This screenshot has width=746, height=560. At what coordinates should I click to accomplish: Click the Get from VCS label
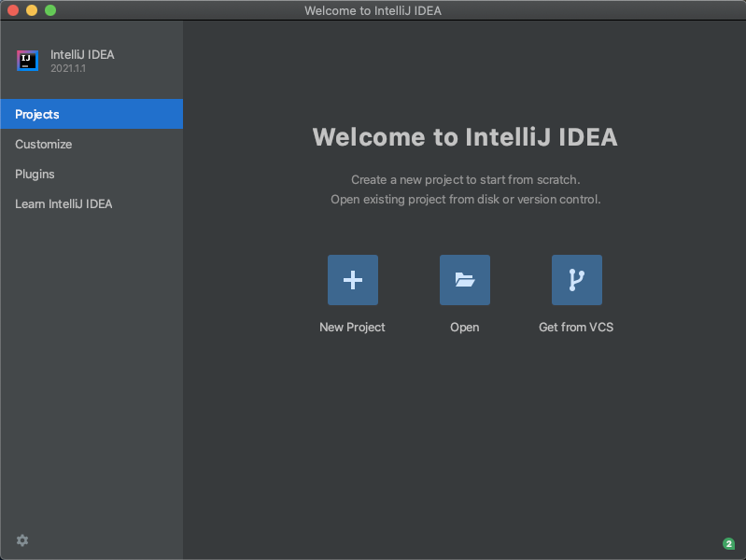pos(576,328)
